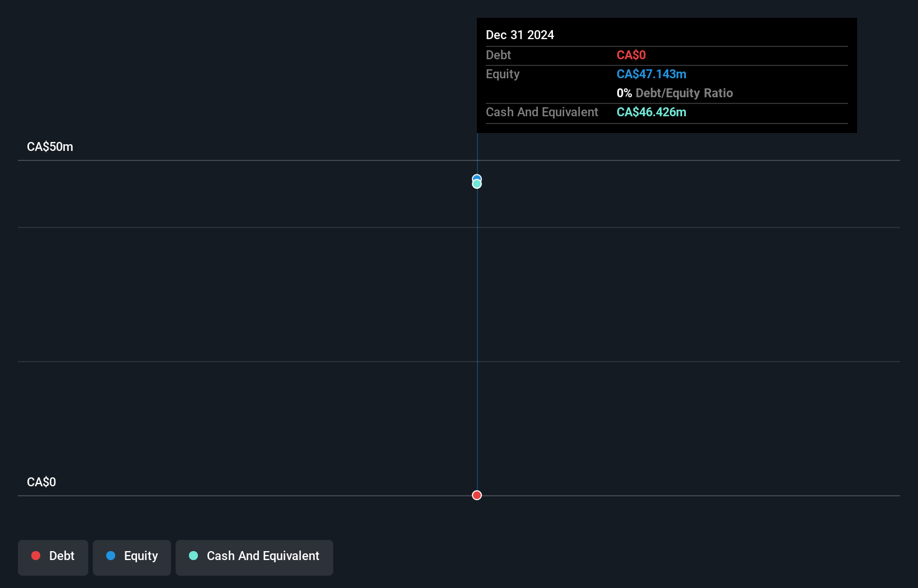The image size is (918, 588).
Task: Click the Debt label in tooltip
Action: 498,55
